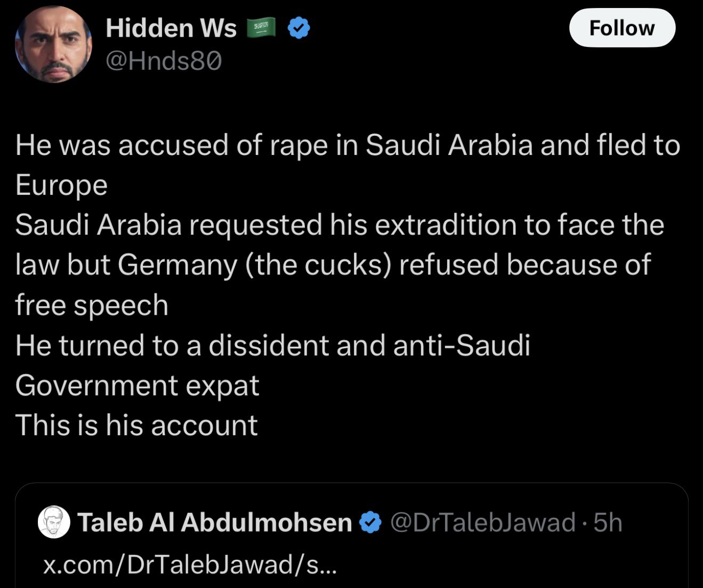
Task: Click the "This is his account" line
Action: coord(136,426)
